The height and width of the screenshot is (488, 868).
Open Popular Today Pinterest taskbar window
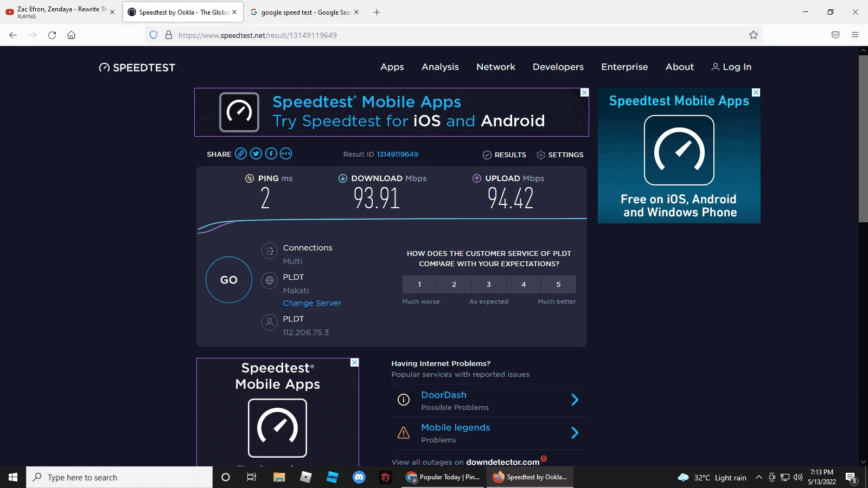[x=443, y=477]
